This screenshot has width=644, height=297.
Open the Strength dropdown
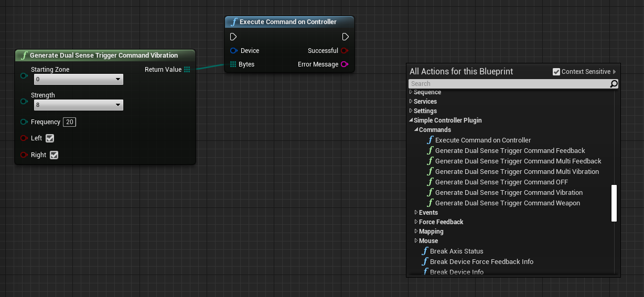point(79,105)
